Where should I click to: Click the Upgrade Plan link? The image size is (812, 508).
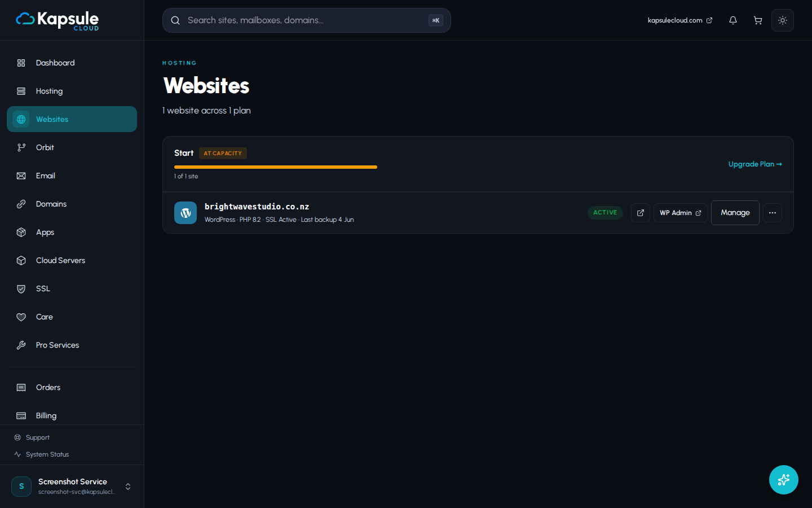(755, 164)
